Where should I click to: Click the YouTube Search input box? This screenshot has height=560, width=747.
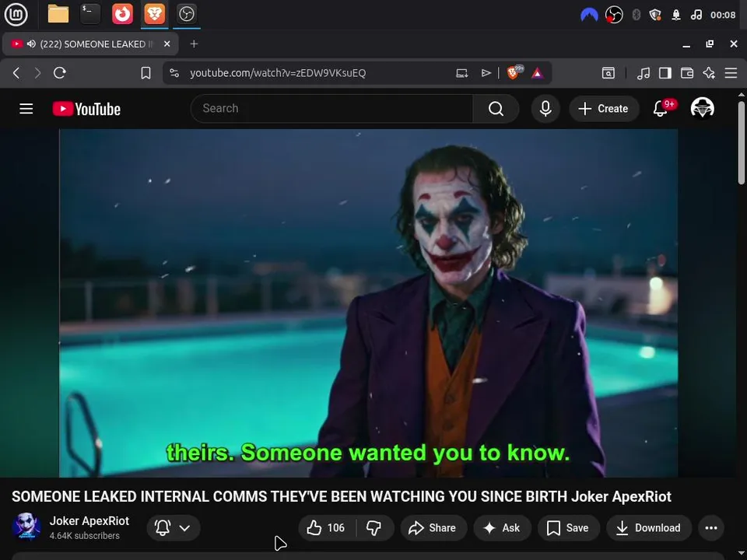(x=331, y=109)
